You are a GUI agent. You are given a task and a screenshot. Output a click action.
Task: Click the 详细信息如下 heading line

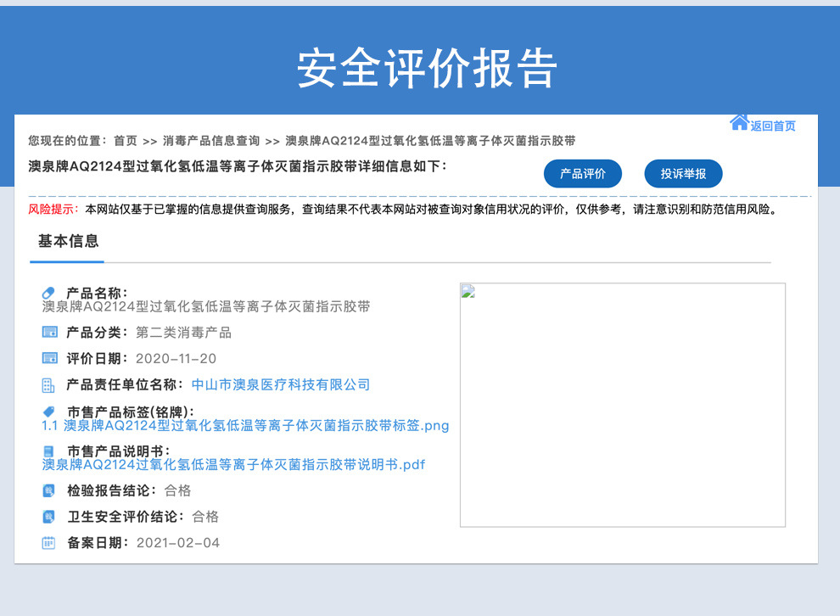pos(238,166)
